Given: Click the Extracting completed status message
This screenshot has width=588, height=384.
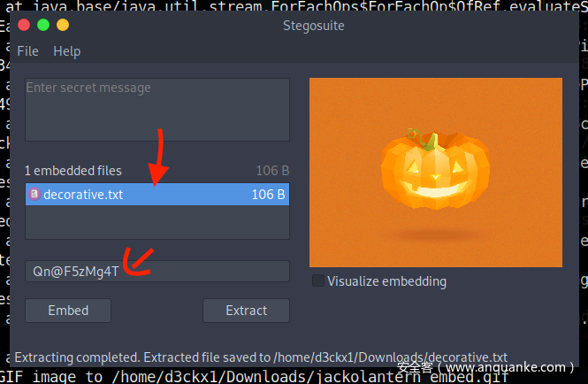Looking at the screenshot, I should [x=261, y=357].
